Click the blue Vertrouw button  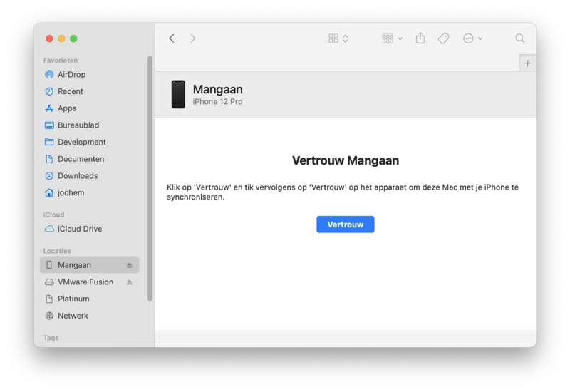tap(345, 225)
